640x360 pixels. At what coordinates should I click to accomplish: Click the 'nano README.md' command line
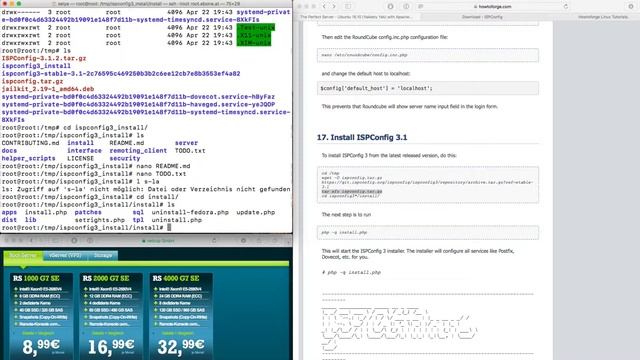[x=96, y=166]
